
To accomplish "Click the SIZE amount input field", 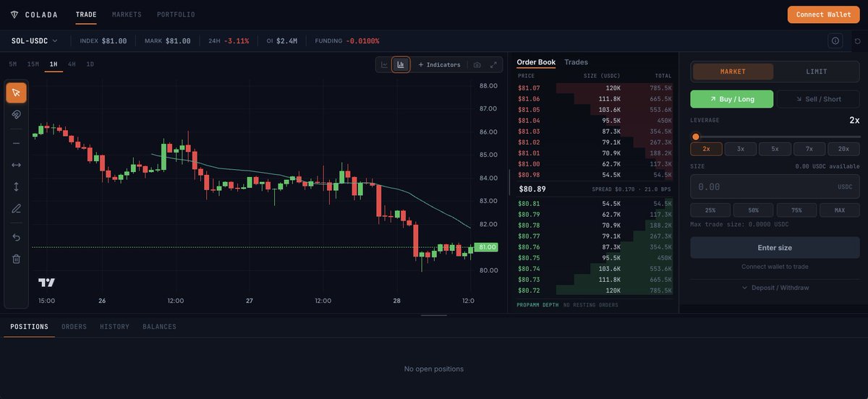I will [775, 186].
